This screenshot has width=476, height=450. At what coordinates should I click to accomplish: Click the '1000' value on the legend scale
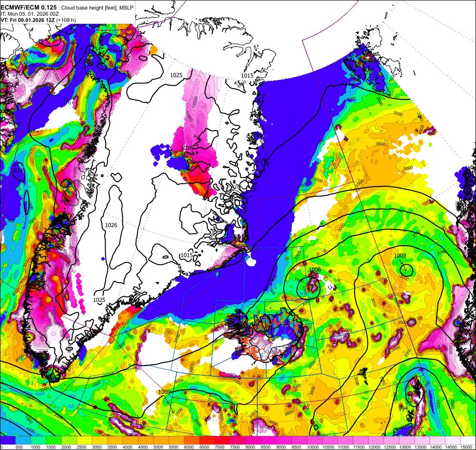tap(36, 447)
